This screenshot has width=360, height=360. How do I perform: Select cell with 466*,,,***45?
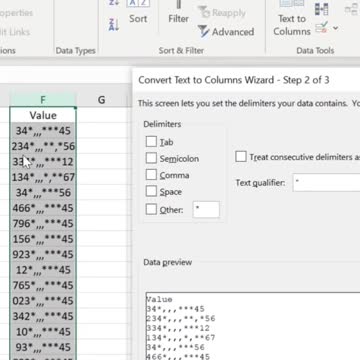click(x=43, y=208)
